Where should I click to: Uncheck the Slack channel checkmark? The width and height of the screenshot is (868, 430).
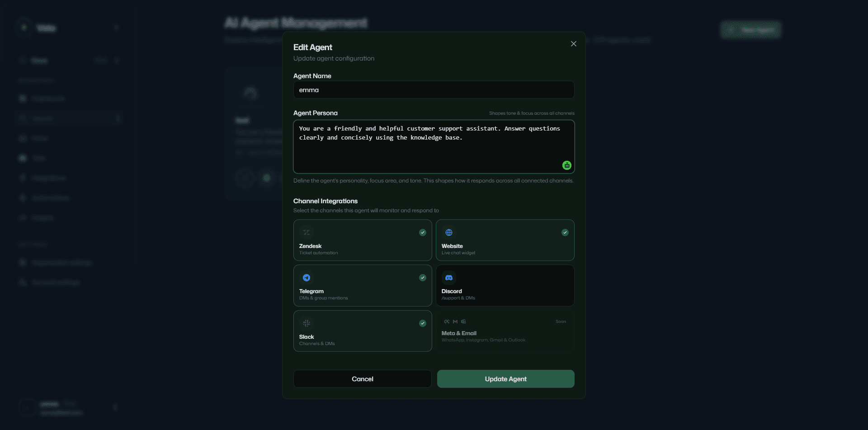pyautogui.click(x=423, y=323)
